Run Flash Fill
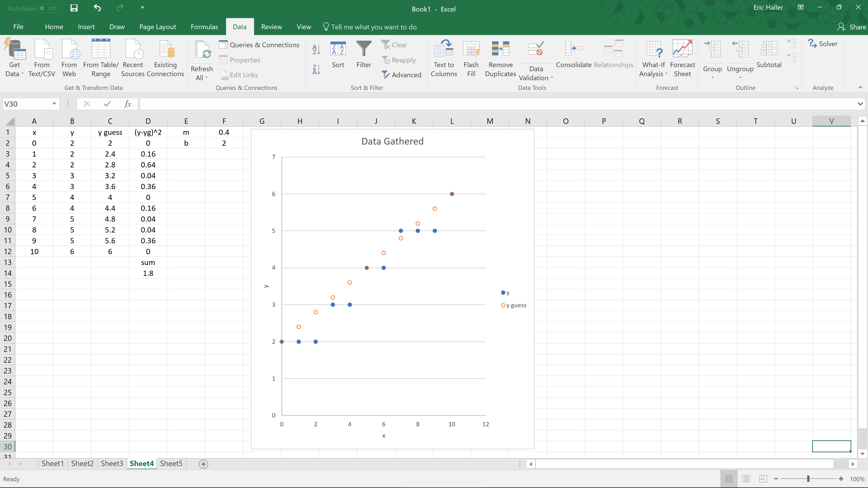868x488 pixels. pos(471,58)
